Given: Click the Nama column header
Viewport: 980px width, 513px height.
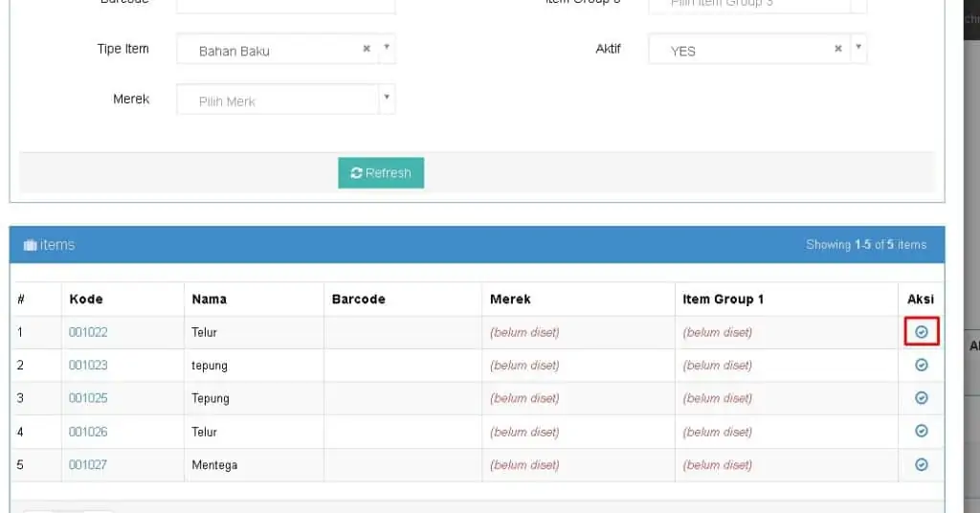Looking at the screenshot, I should tap(209, 299).
